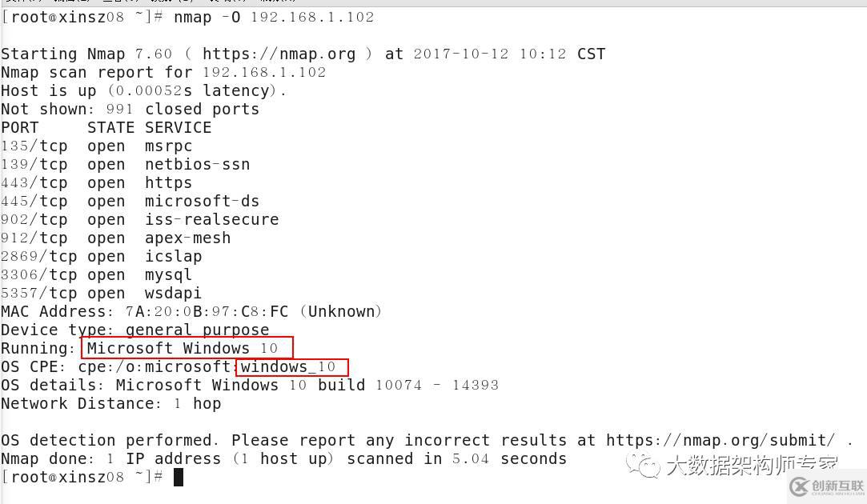
Task: Click the 5357/tcp wsdapi port line
Action: [x=101, y=294]
